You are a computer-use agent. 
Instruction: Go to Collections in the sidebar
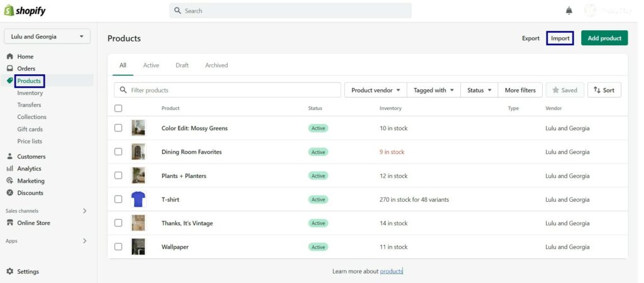[31, 116]
